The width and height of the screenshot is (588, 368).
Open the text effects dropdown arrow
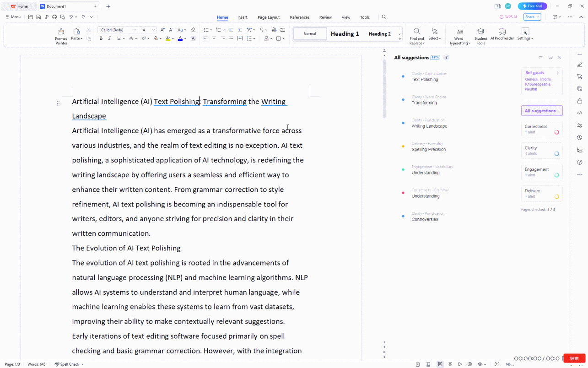(x=160, y=38)
